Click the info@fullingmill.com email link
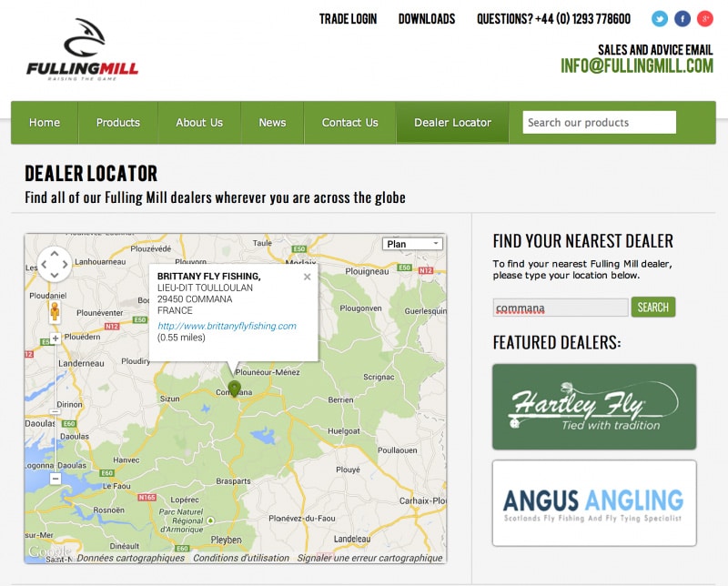Viewport: 728px width, 586px height. (637, 66)
